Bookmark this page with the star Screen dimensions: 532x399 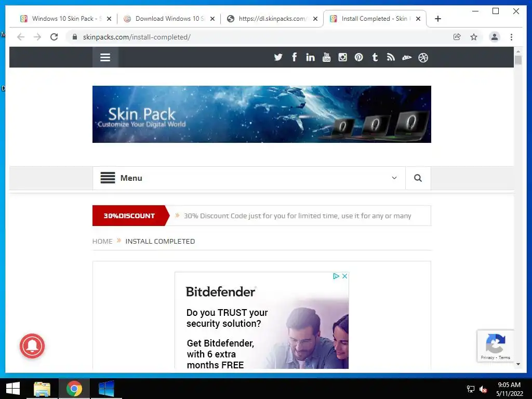pyautogui.click(x=474, y=37)
